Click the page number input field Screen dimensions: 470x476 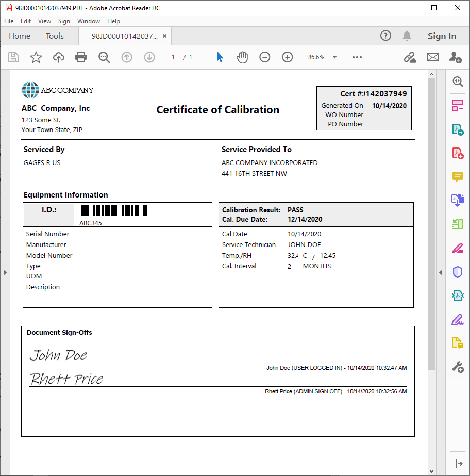173,57
